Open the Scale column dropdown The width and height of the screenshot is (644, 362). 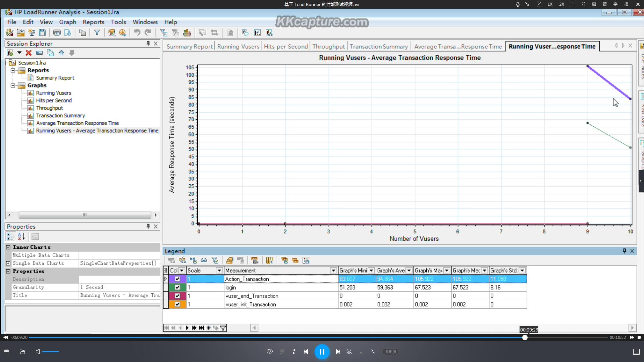(219, 270)
